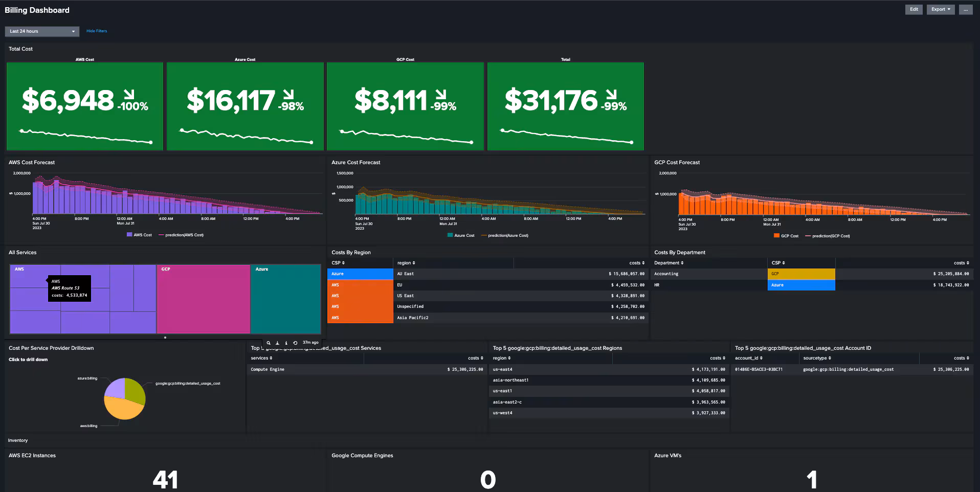Click the Hide Filters link
The image size is (980, 492).
97,31
